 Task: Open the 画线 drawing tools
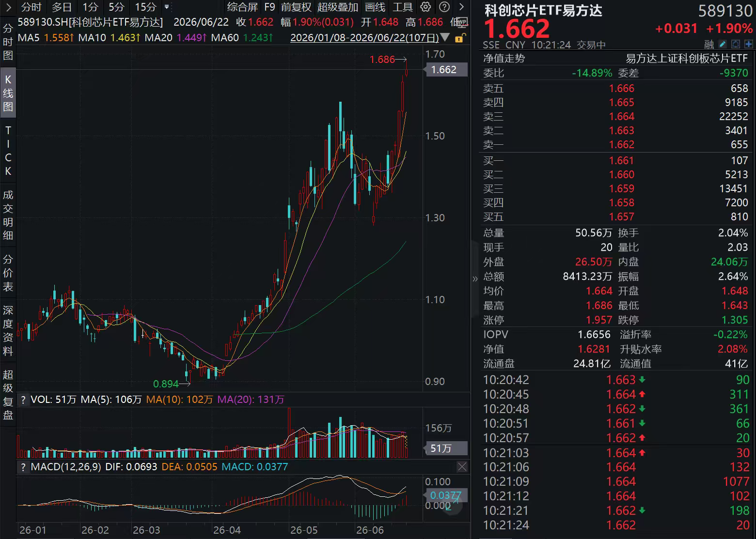pyautogui.click(x=375, y=7)
